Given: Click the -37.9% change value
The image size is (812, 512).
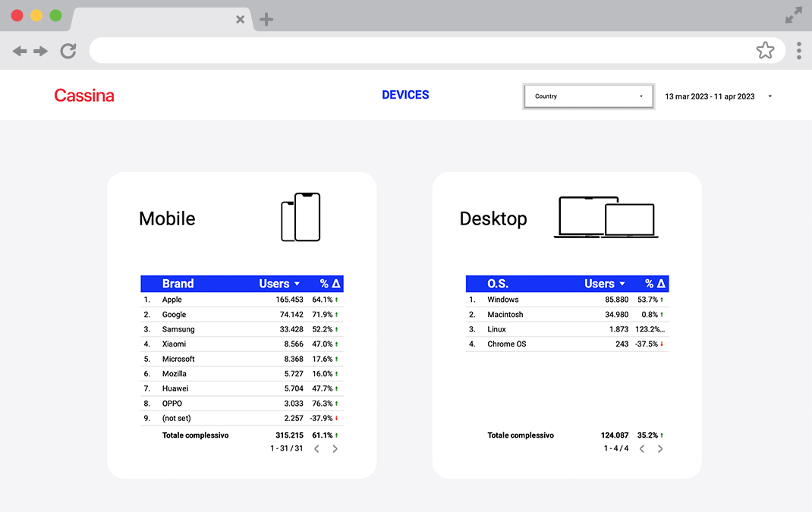Looking at the screenshot, I should click(x=321, y=418).
